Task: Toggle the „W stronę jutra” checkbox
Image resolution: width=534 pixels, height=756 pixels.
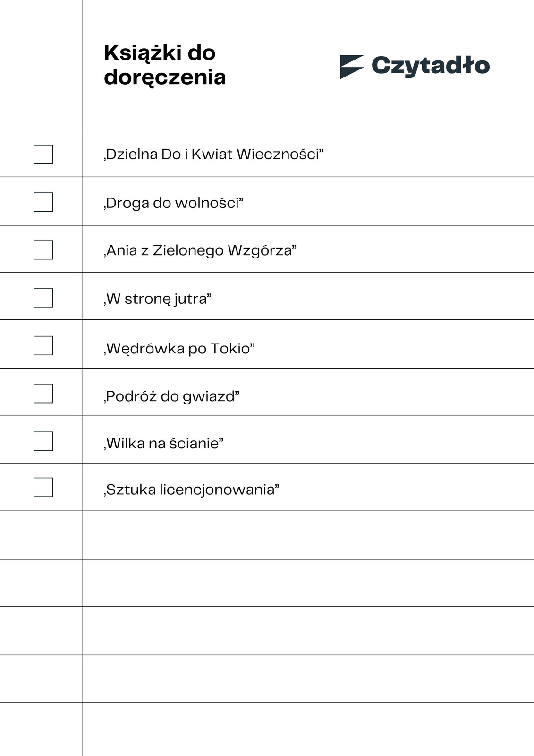Action: (x=43, y=298)
